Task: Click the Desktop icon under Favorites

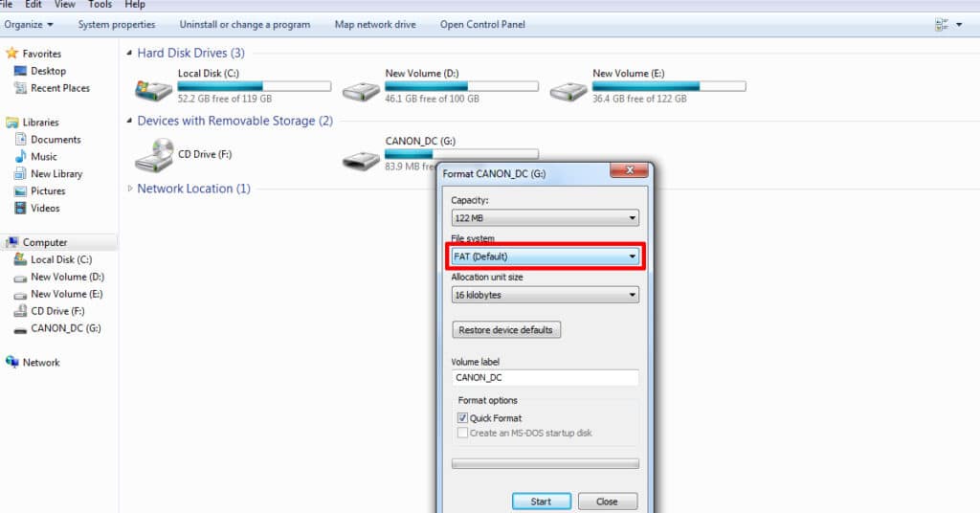Action: click(20, 71)
